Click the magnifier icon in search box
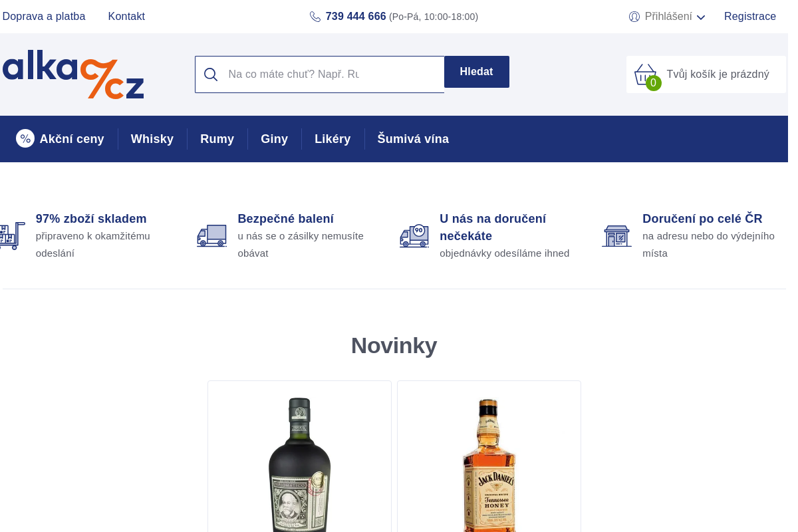 [211, 74]
